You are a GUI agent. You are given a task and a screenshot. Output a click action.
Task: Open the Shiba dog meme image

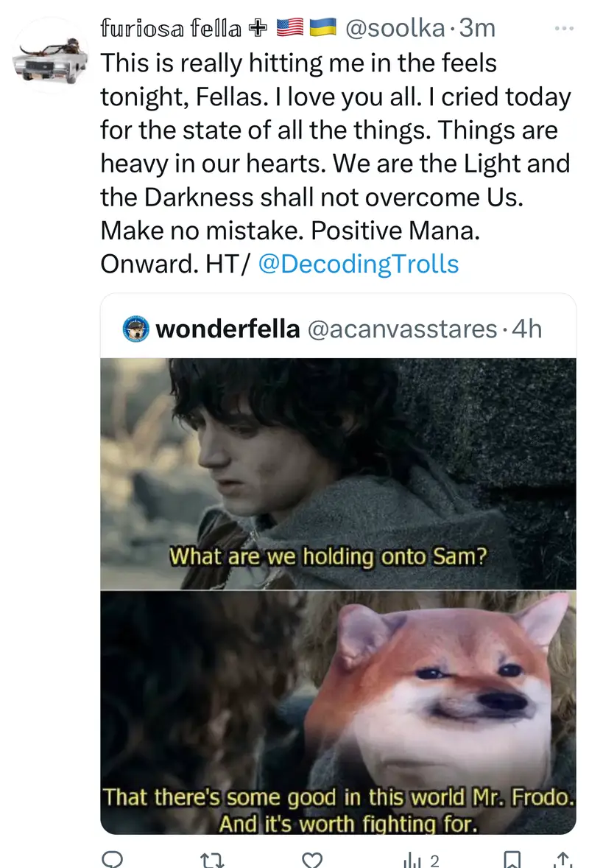point(338,713)
